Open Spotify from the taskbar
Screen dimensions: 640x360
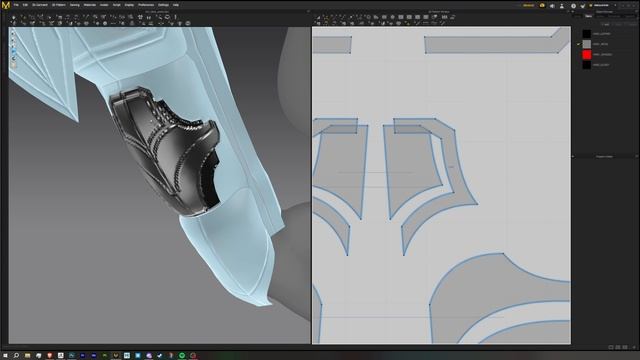click(x=182, y=356)
